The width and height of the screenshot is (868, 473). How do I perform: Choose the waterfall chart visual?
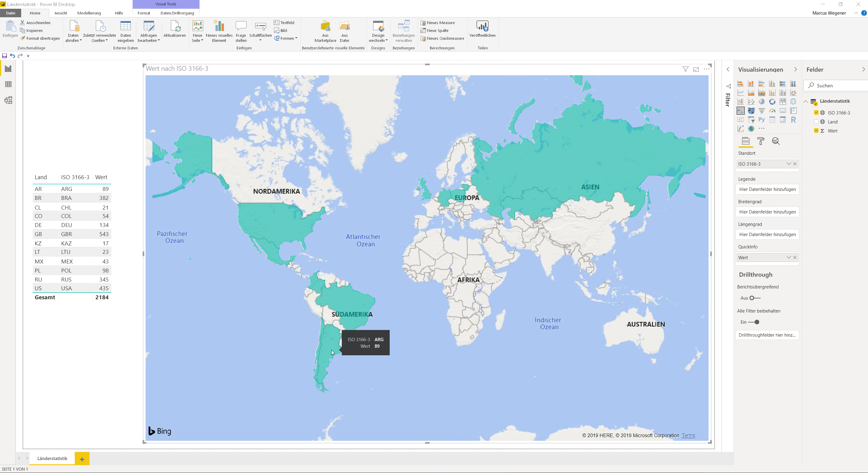click(x=740, y=102)
